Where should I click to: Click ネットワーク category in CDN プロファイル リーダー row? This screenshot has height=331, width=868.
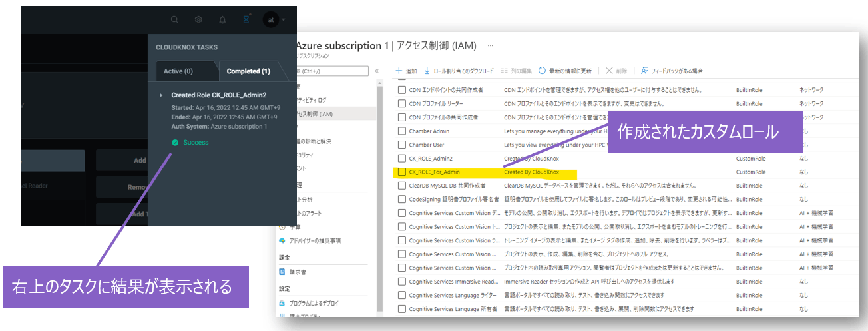click(811, 103)
